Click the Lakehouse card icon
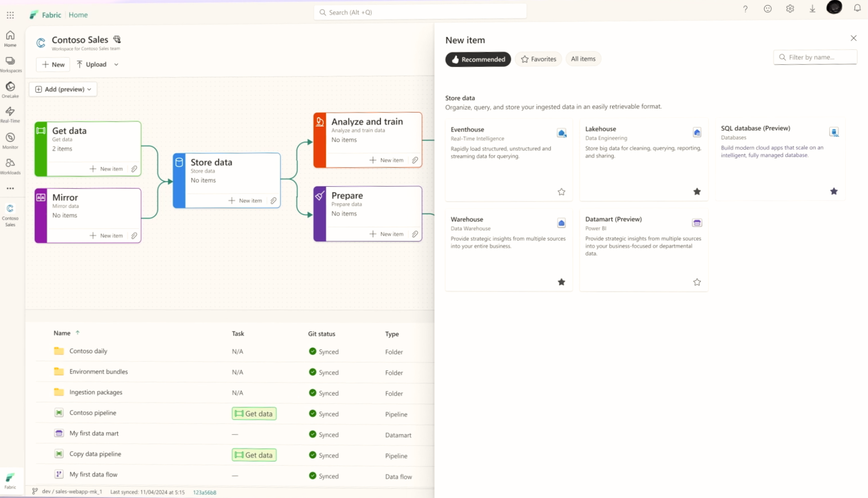The height and width of the screenshot is (498, 868). (697, 132)
